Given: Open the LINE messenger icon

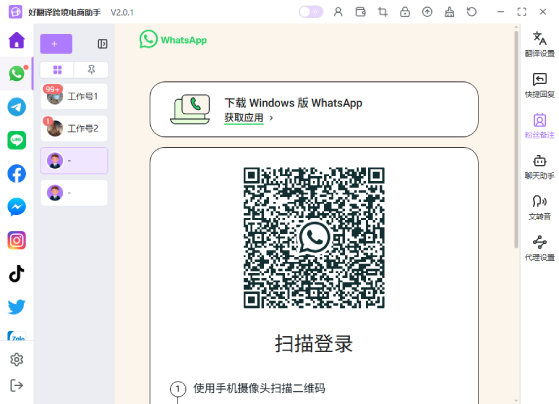Looking at the screenshot, I should pyautogui.click(x=16, y=140).
